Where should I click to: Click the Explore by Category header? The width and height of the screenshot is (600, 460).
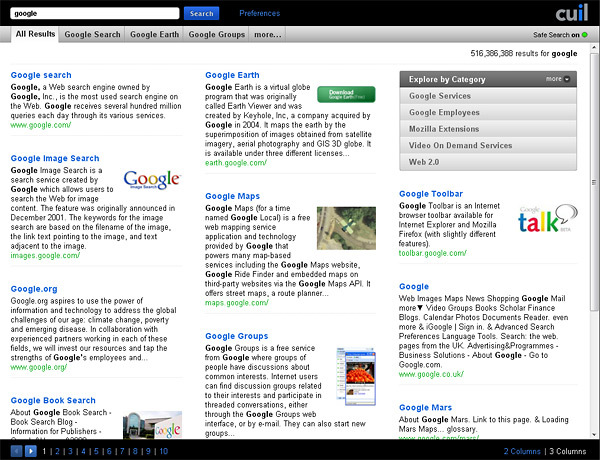(488, 79)
